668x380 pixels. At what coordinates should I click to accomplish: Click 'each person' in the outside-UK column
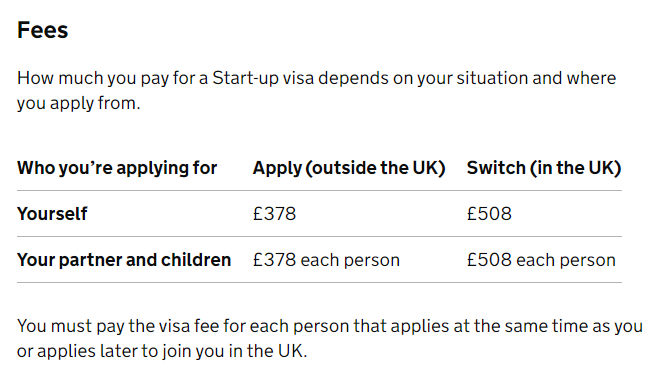(350, 260)
